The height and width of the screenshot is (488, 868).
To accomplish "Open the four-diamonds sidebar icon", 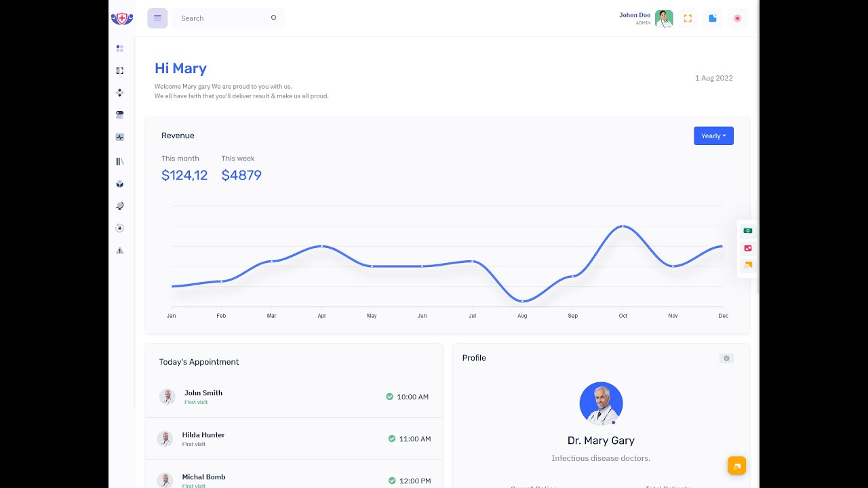I will [x=120, y=93].
